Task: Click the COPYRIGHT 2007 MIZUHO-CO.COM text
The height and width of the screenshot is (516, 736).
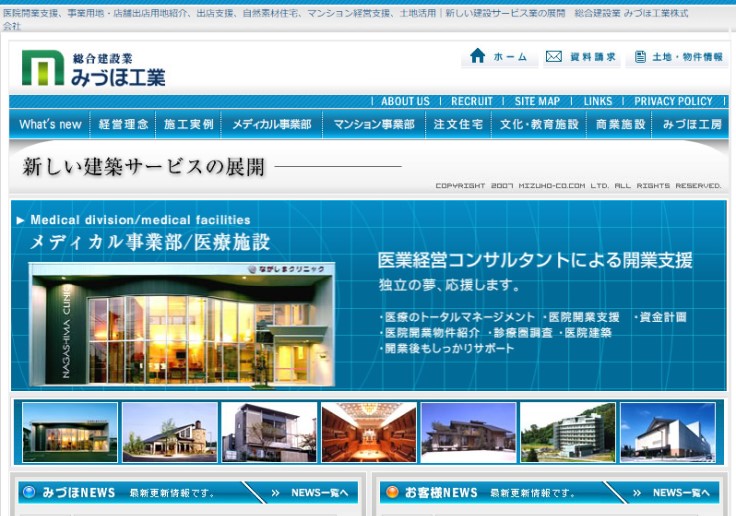Action: tap(578, 186)
